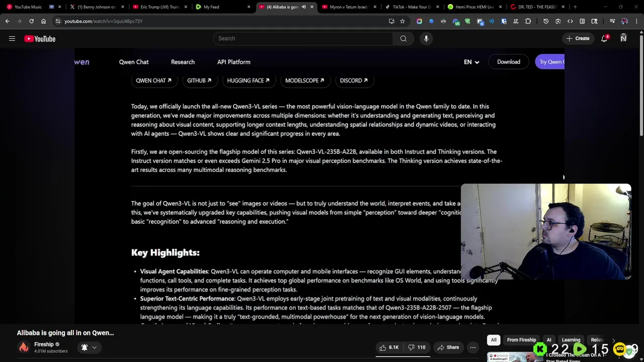Open the browser profile avatar
Screen dimensions: 644x362
tap(624, 21)
